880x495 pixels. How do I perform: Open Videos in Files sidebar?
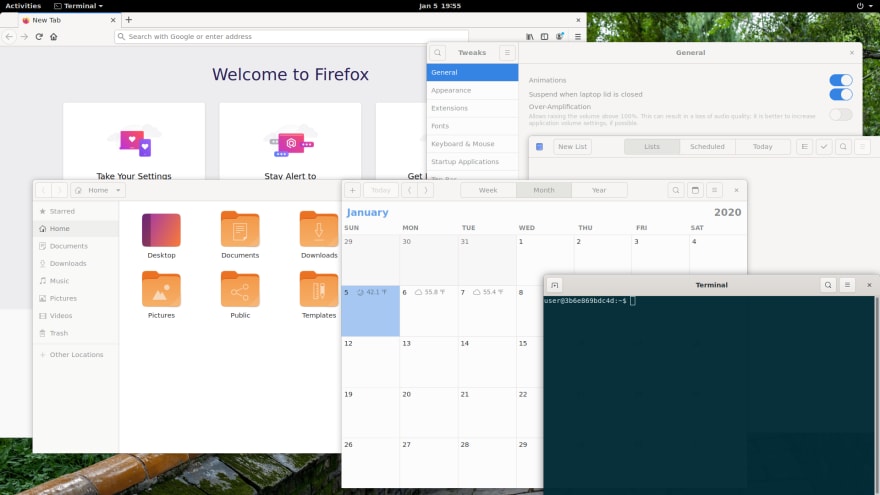(76, 316)
